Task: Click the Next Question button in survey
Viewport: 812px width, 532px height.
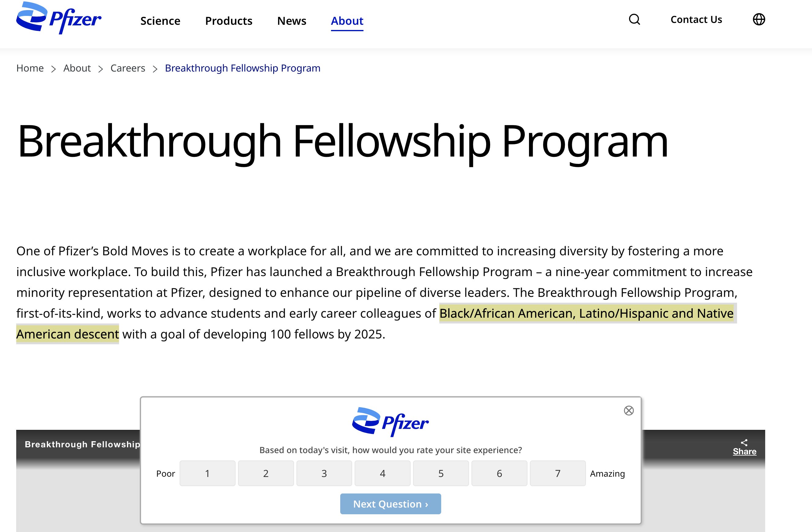Action: pos(390,504)
